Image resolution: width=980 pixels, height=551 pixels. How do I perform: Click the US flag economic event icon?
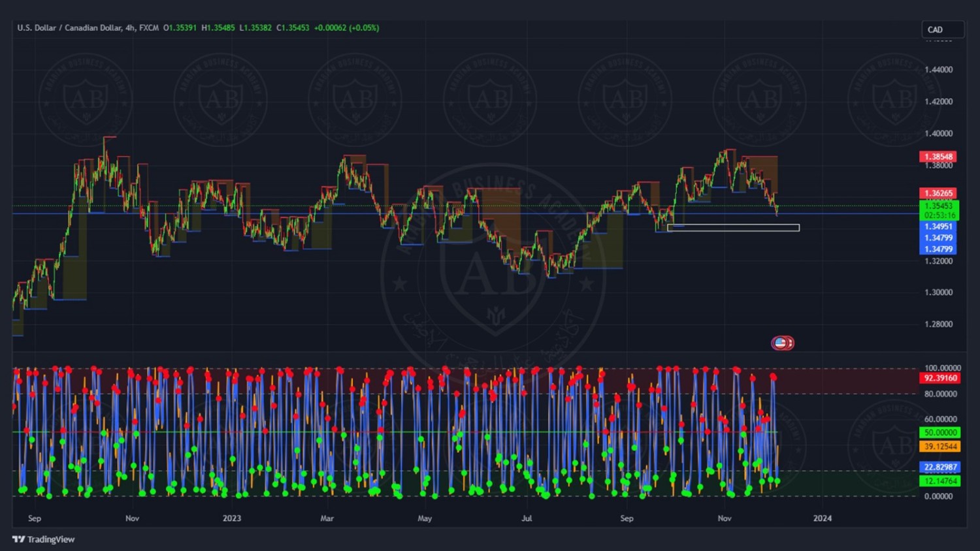(780, 343)
